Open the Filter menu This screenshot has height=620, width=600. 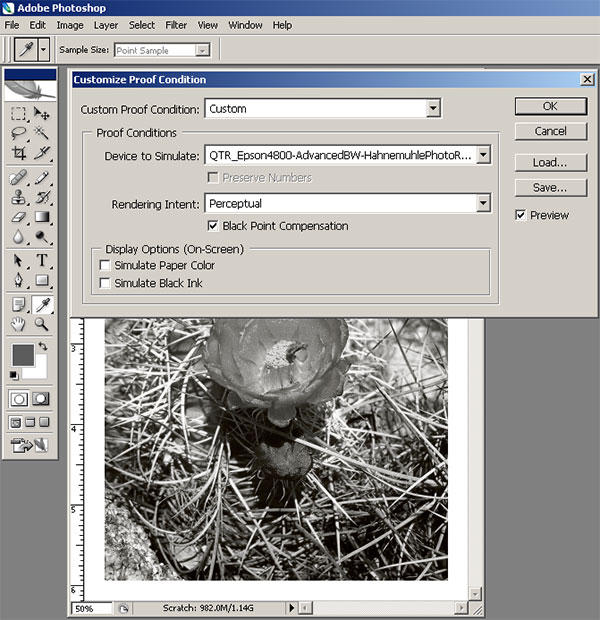tap(176, 25)
